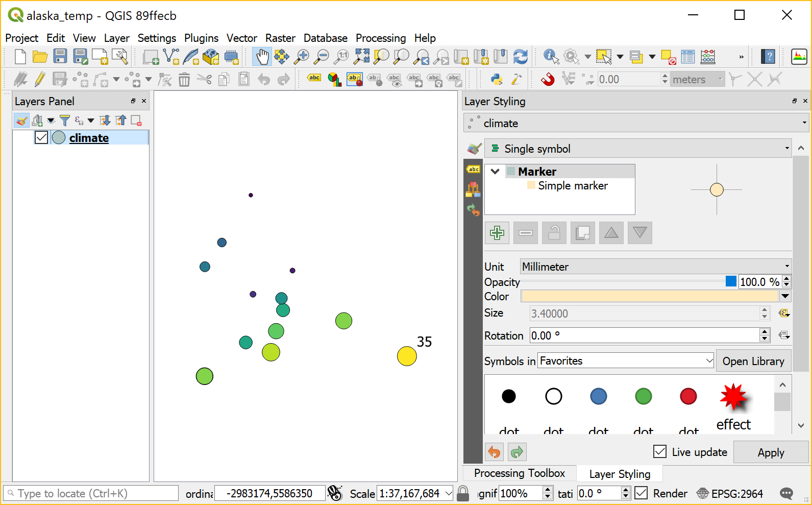Click the marker Color swatch bar
This screenshot has width=812, height=505.
[649, 296]
